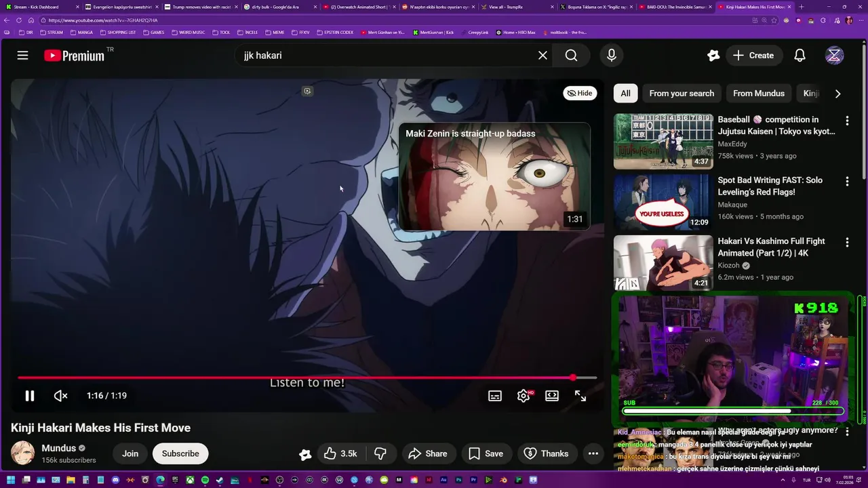Open options menu for the Baseball competition video
Image resolution: width=868 pixels, height=488 pixels.
click(x=847, y=121)
